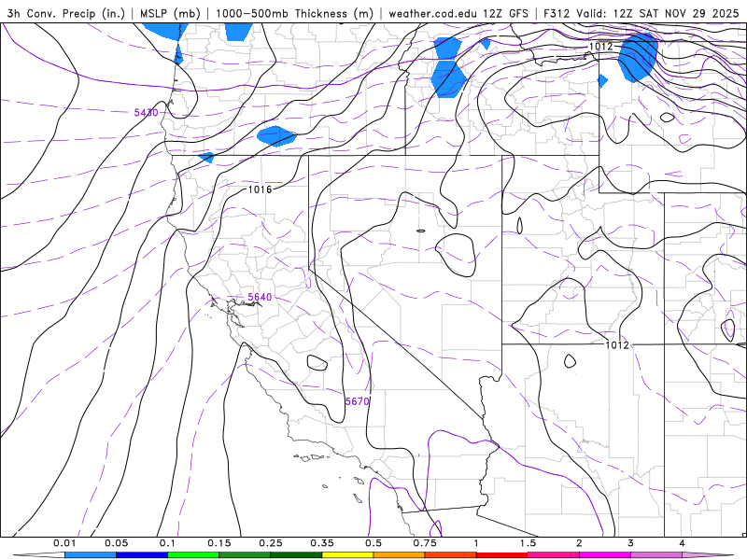Click the 0.25 legend value
This screenshot has width=747, height=560.
coord(271,543)
